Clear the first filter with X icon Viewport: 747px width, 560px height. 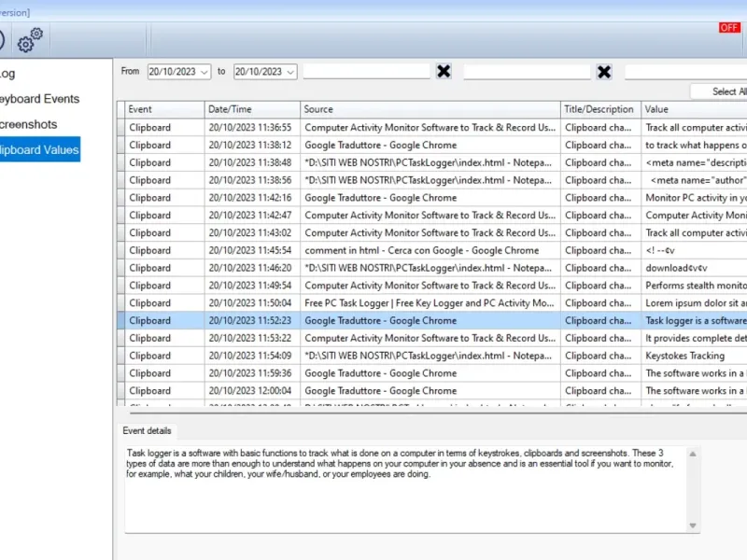pos(444,72)
